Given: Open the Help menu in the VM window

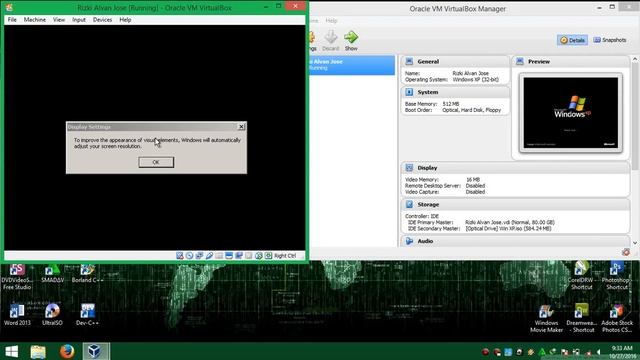Looking at the screenshot, I should (x=125, y=20).
